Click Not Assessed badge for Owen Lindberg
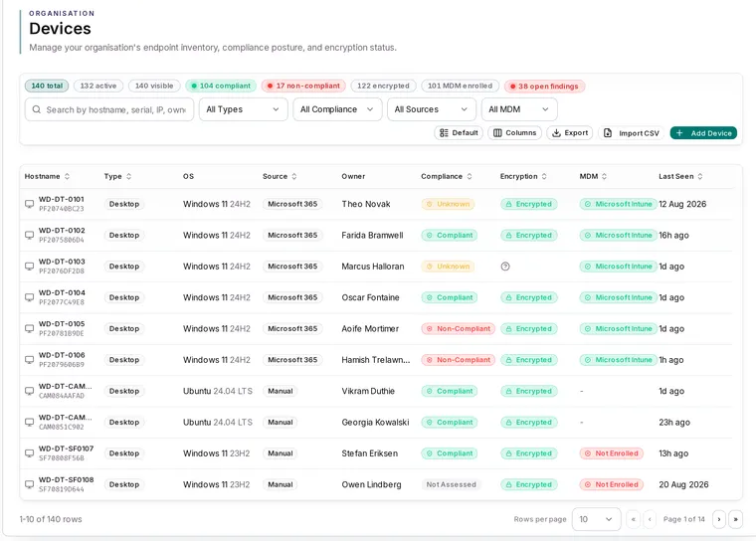 click(452, 484)
